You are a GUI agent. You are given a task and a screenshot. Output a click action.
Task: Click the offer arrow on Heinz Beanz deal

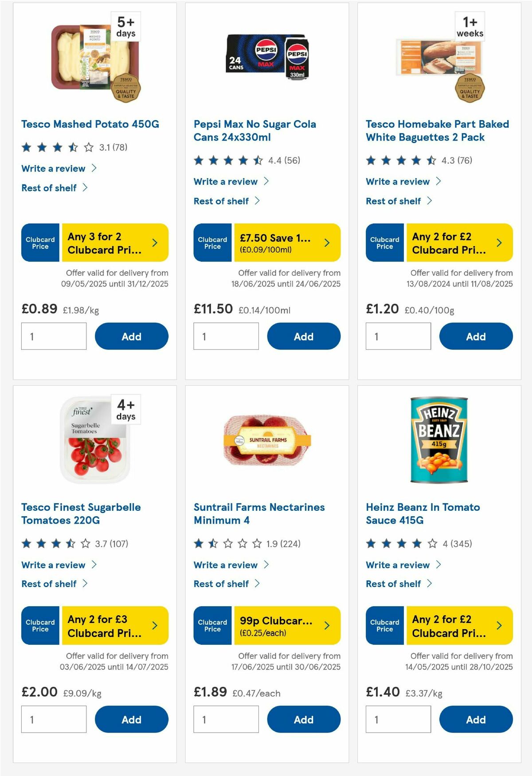pos(499,626)
